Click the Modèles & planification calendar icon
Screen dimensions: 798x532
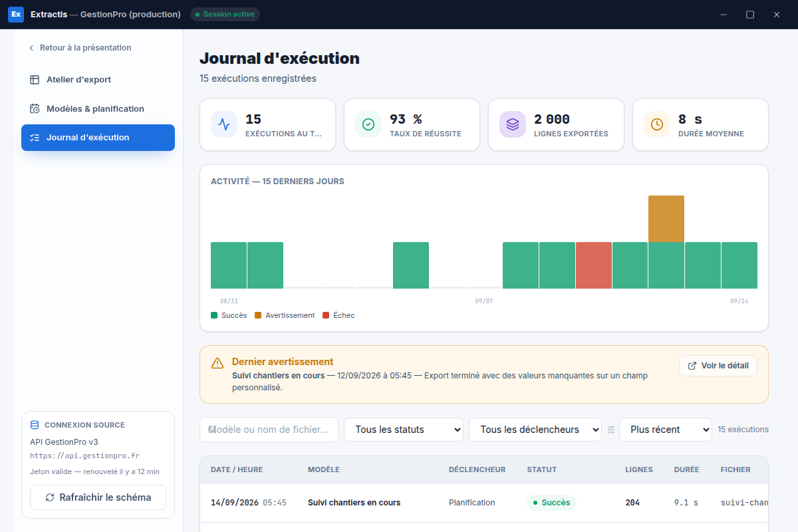pyautogui.click(x=35, y=108)
